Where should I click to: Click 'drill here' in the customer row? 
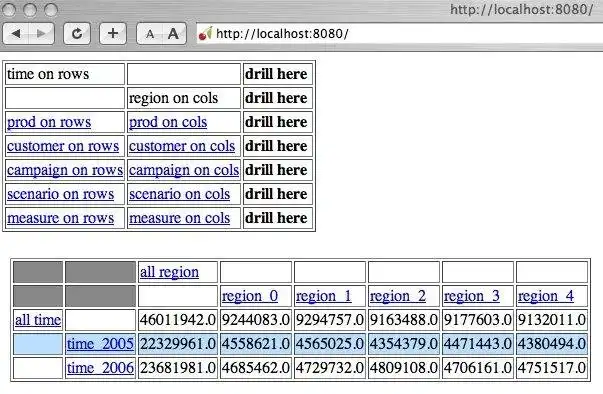(276, 146)
